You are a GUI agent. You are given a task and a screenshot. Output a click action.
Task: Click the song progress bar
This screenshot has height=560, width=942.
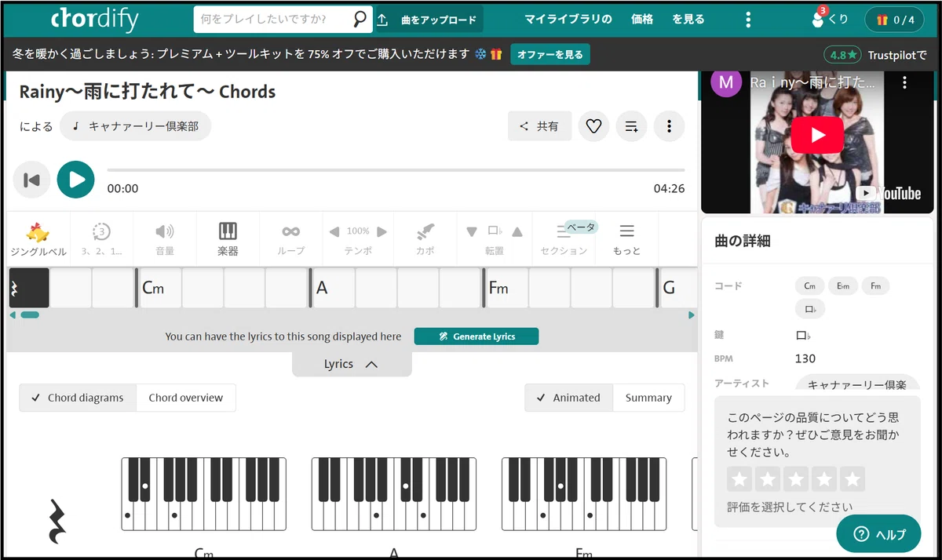(x=396, y=169)
